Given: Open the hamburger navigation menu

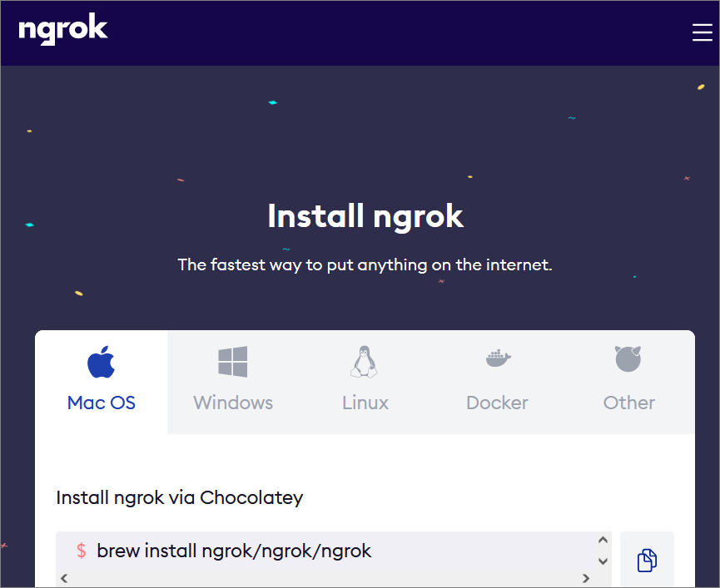Looking at the screenshot, I should coord(702,32).
